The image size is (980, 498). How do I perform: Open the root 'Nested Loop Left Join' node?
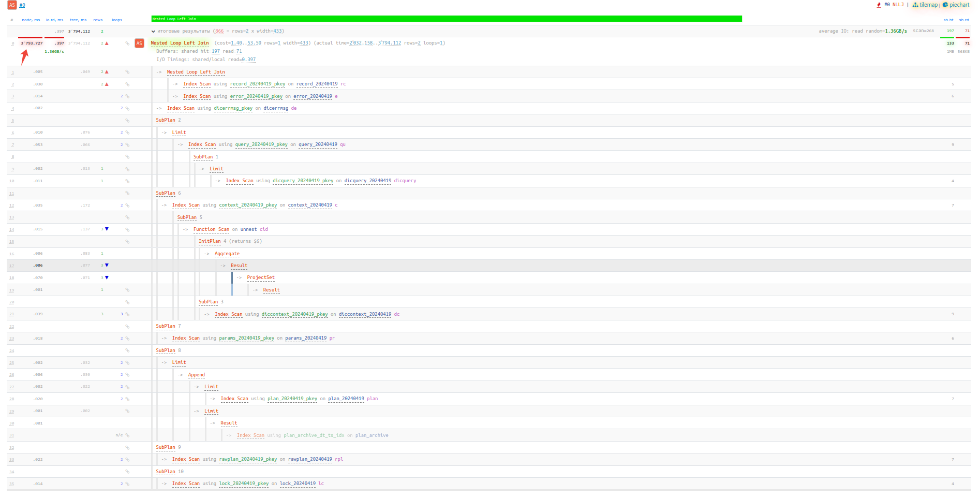pos(180,43)
